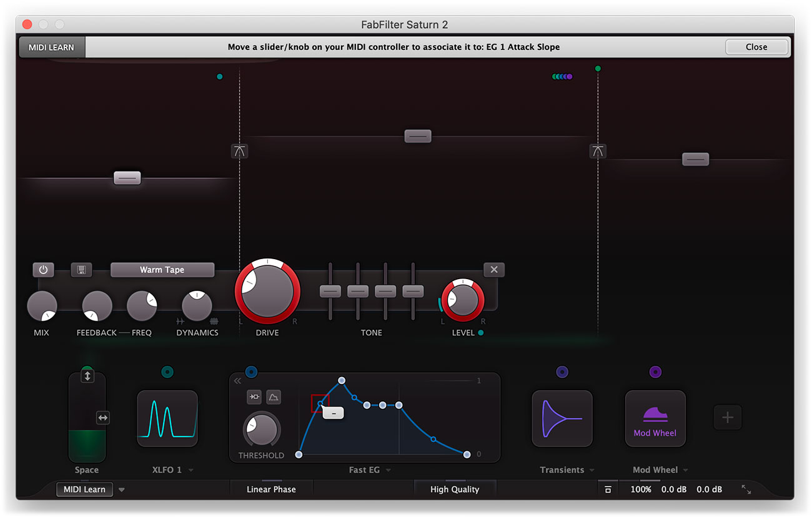This screenshot has height=517, width=812.
Task: Click the teal modulation dot in the first band
Action: pos(220,77)
